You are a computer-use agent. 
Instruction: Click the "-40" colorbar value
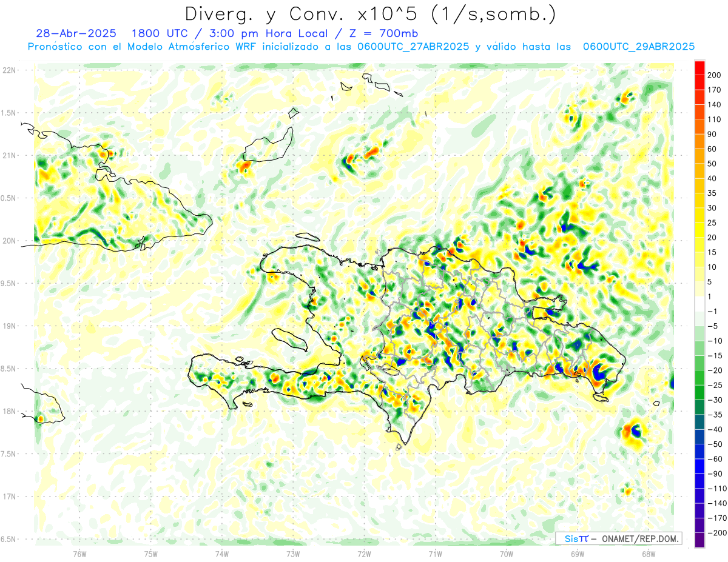click(x=715, y=430)
